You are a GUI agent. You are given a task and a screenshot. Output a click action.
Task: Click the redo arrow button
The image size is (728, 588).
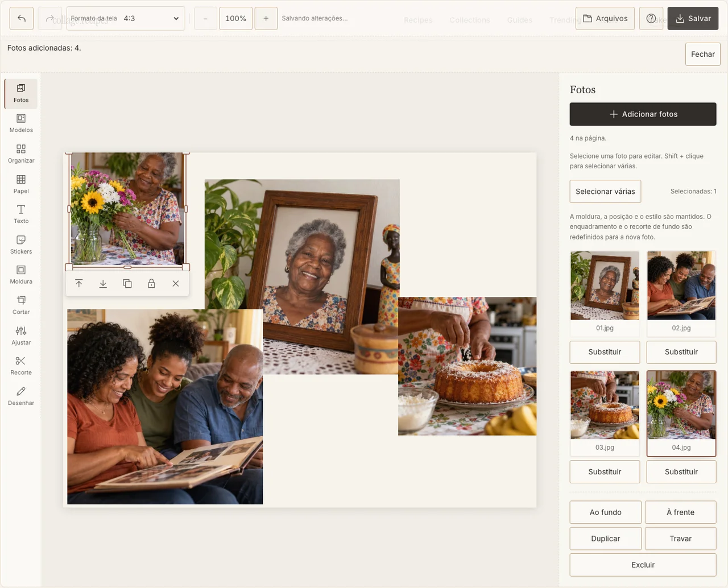pos(50,18)
